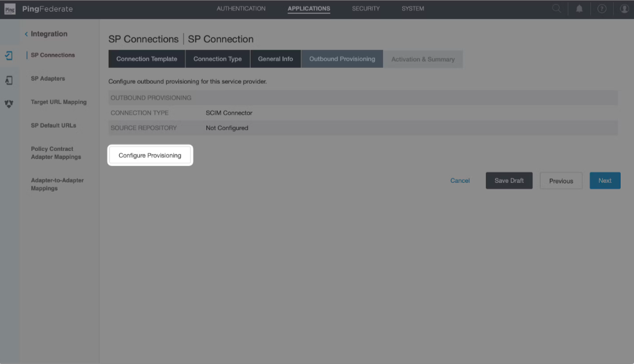Image resolution: width=634 pixels, height=364 pixels.
Task: Open SP Default URLs in the sidebar
Action: [x=53, y=125]
